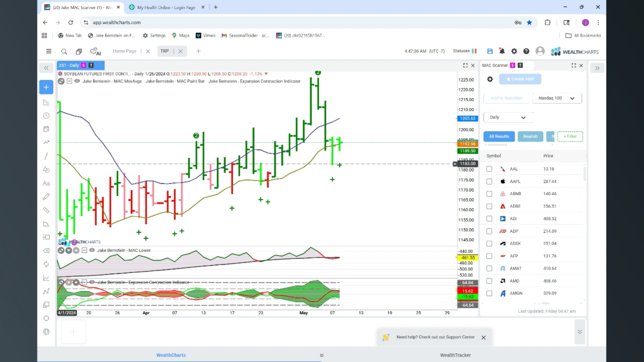Click the scanner list vertical scrollbar
The image size is (644, 362).
tap(585, 174)
